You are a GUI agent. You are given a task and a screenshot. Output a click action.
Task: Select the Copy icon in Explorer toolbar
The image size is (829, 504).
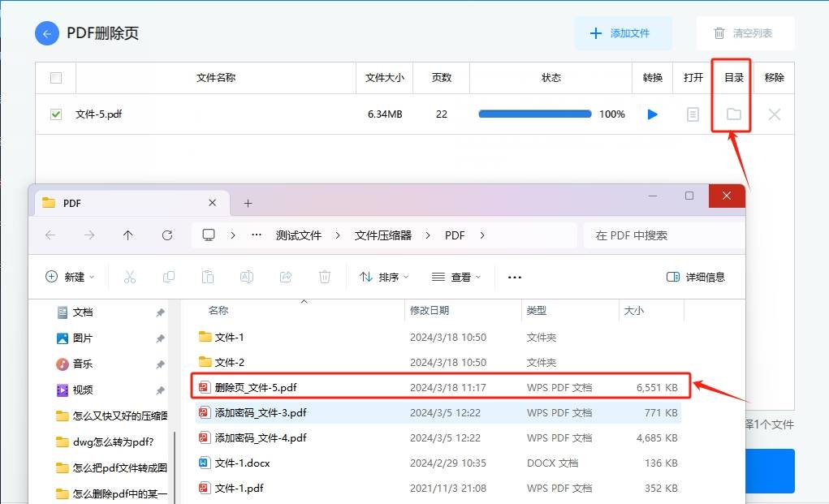(x=168, y=277)
